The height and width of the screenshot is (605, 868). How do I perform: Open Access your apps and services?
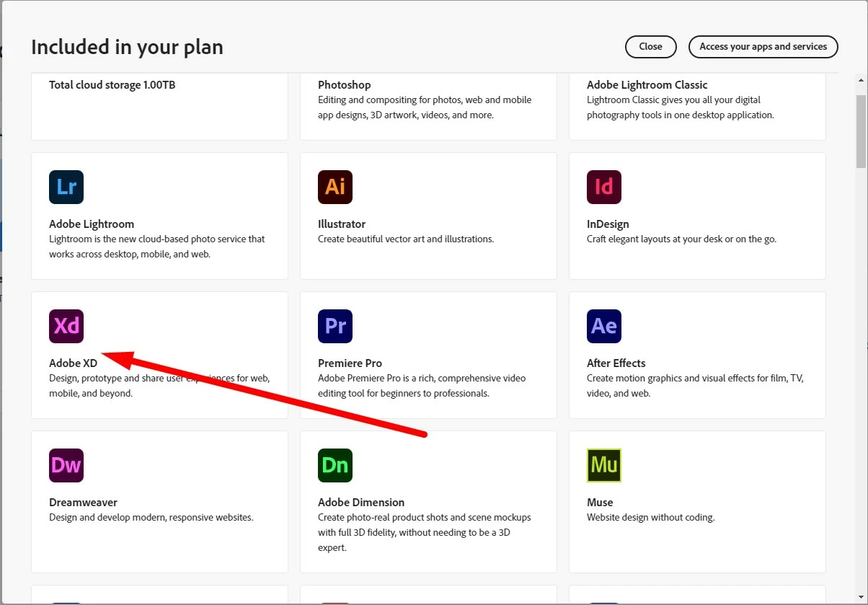(x=763, y=46)
